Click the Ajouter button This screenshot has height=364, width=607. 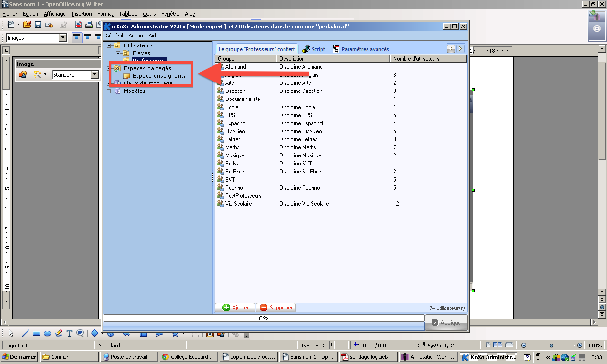click(235, 308)
